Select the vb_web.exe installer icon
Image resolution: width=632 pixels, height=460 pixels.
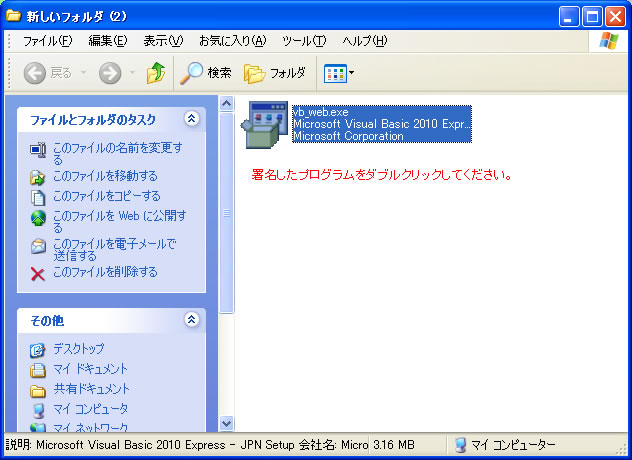point(264,125)
